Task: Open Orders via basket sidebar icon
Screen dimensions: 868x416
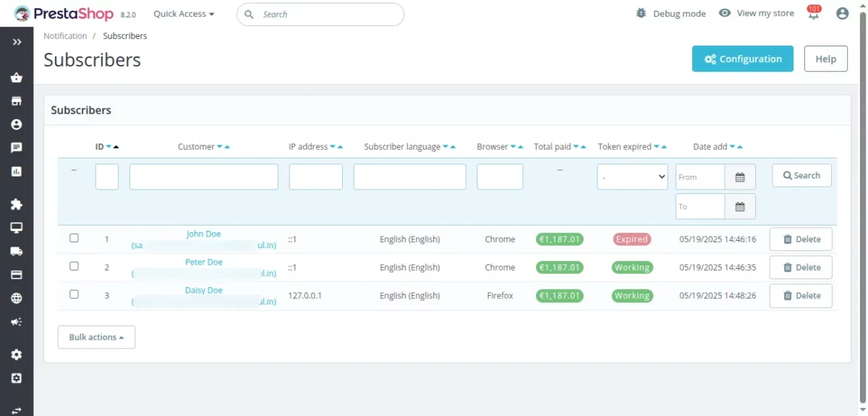Action: 17,78
